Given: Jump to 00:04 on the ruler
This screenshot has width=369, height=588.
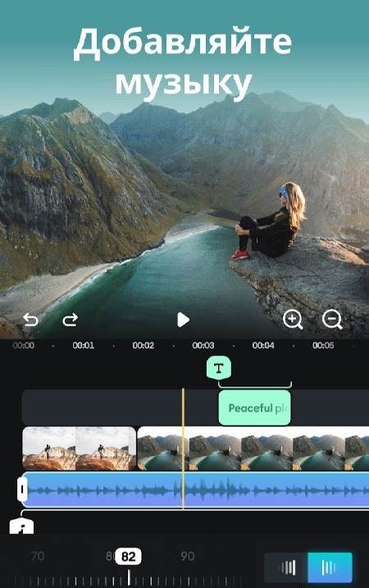Looking at the screenshot, I should coord(263,345).
